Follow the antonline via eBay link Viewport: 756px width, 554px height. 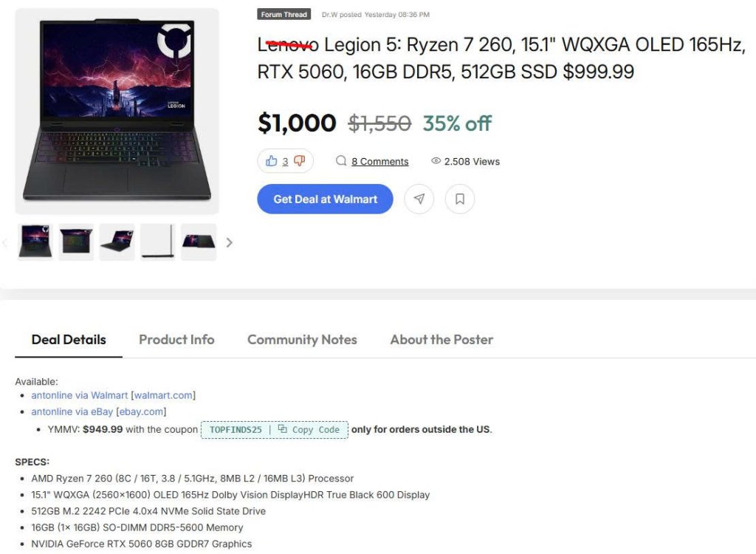coord(72,411)
